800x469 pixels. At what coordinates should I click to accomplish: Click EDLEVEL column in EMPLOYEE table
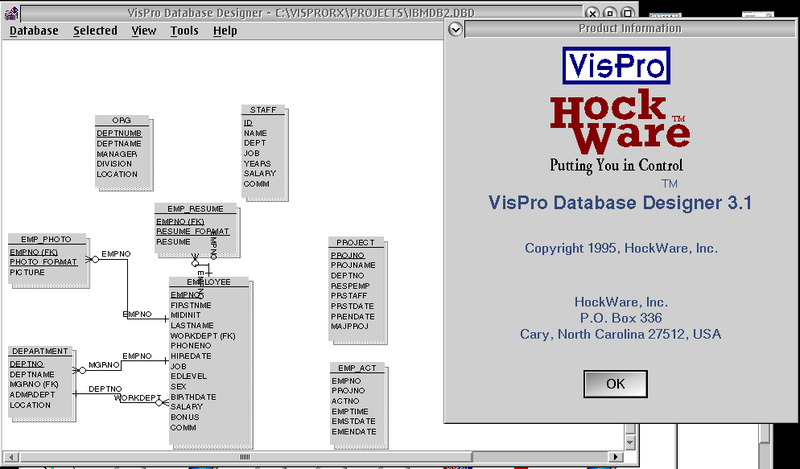pos(189,376)
